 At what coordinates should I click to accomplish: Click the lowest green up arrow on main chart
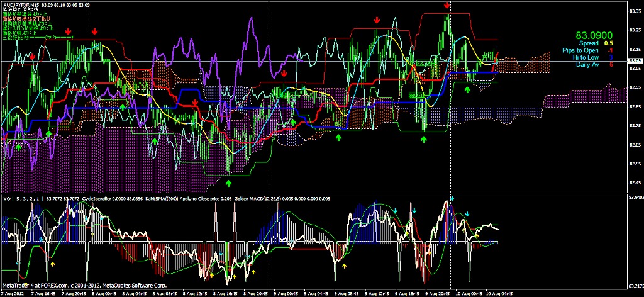point(228,183)
